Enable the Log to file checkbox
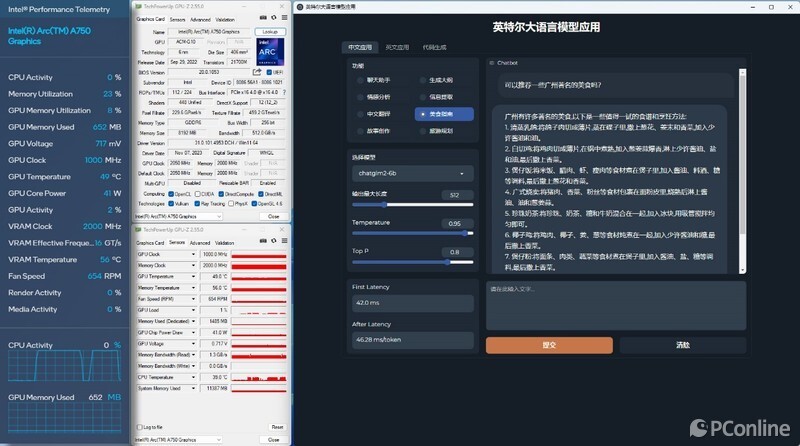Image resolution: width=800 pixels, height=446 pixels. (x=140, y=427)
